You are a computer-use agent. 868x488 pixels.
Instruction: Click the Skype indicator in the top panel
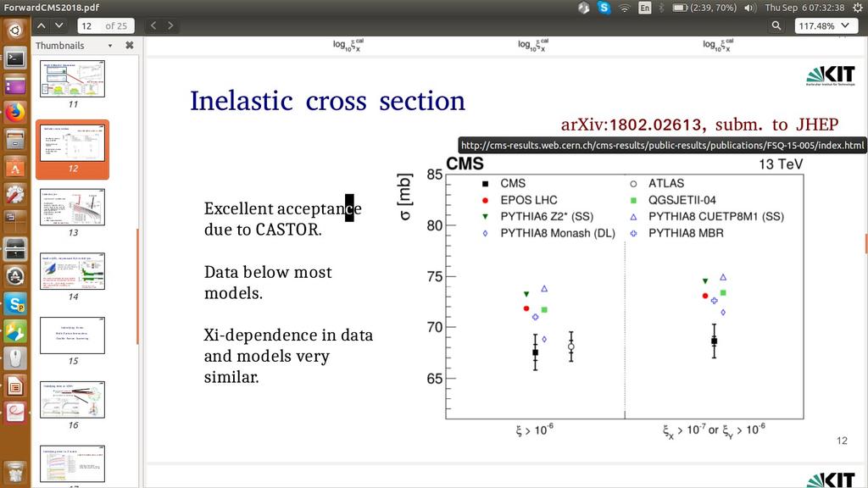[604, 8]
